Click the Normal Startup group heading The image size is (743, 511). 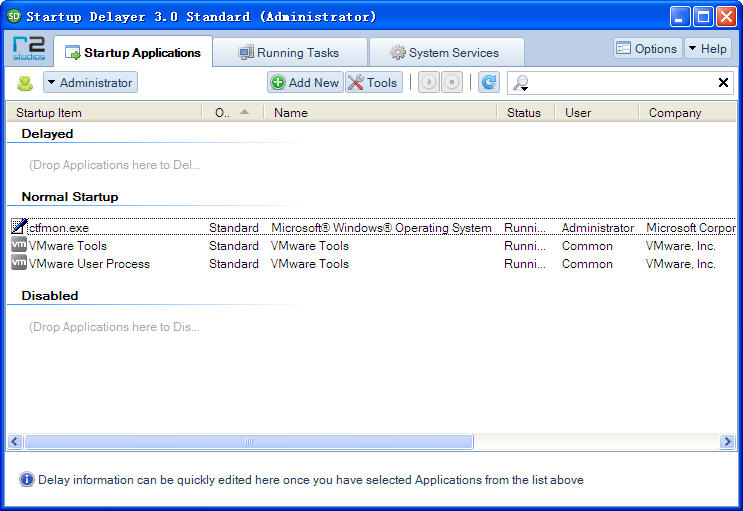pyautogui.click(x=70, y=197)
